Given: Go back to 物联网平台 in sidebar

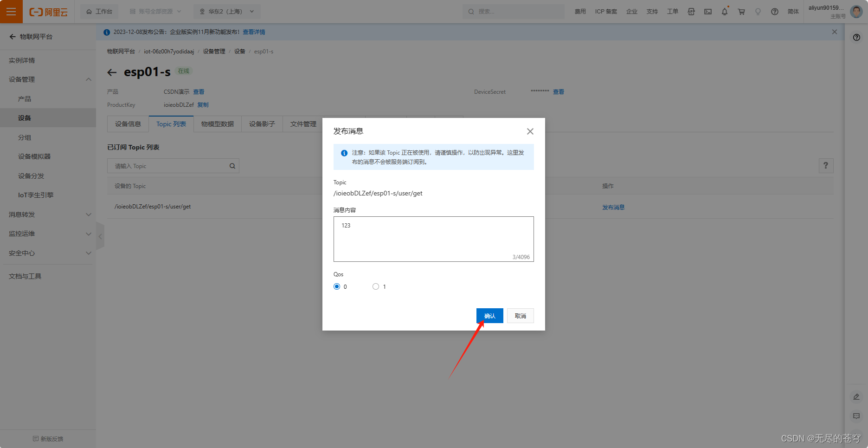Looking at the screenshot, I should coord(31,37).
